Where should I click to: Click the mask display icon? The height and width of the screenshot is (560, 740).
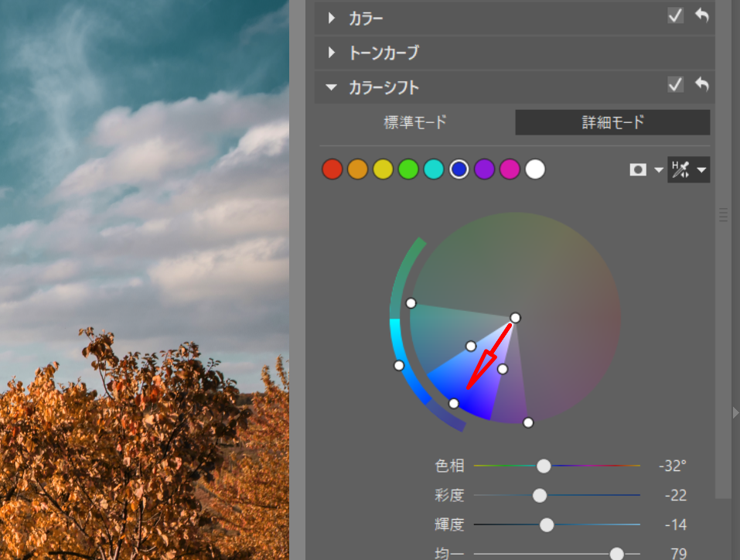[638, 169]
